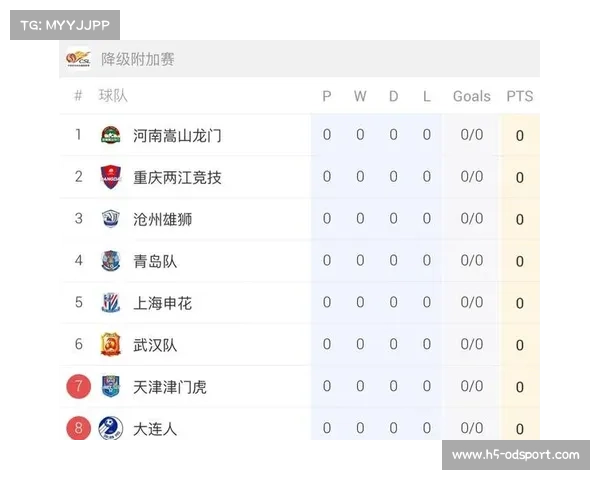Click the www.h5-odsport.com watermark link
The image size is (600, 480).
click(515, 455)
